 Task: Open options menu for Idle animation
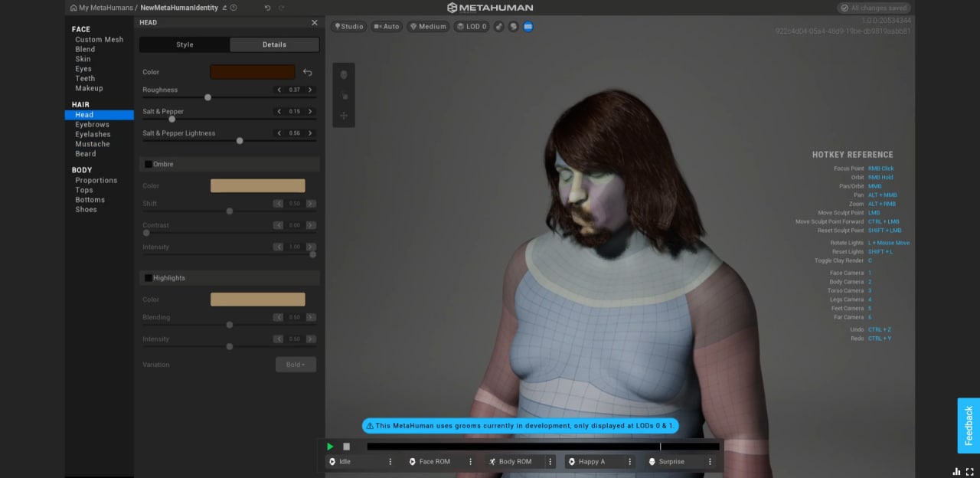(390, 462)
